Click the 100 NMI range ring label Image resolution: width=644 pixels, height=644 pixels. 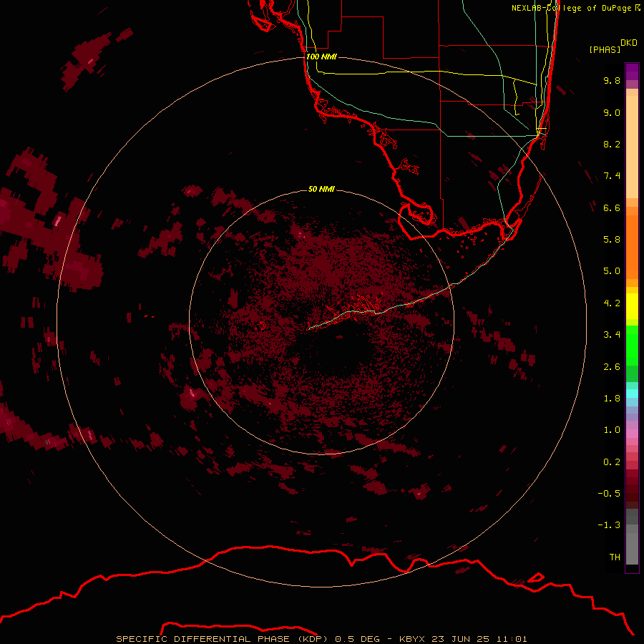tap(321, 57)
